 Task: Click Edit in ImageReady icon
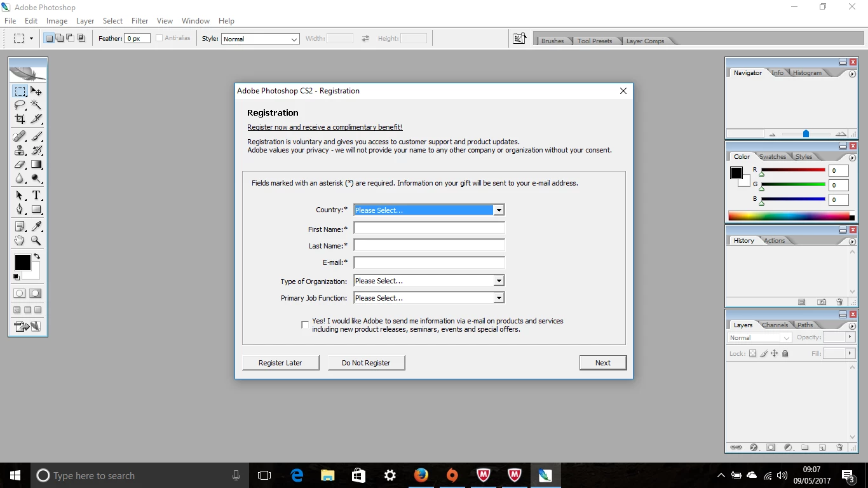tap(28, 327)
